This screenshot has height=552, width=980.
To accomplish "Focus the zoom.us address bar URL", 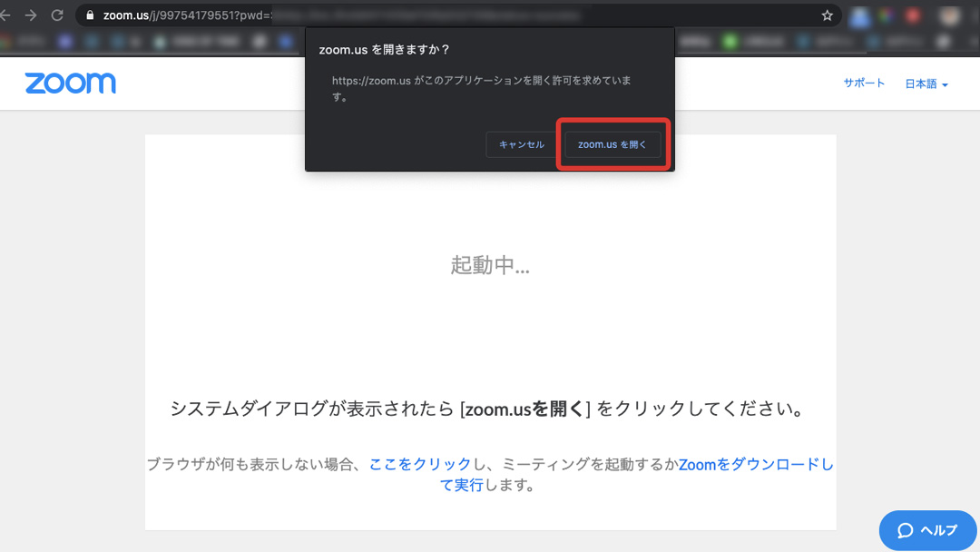I will tap(459, 15).
